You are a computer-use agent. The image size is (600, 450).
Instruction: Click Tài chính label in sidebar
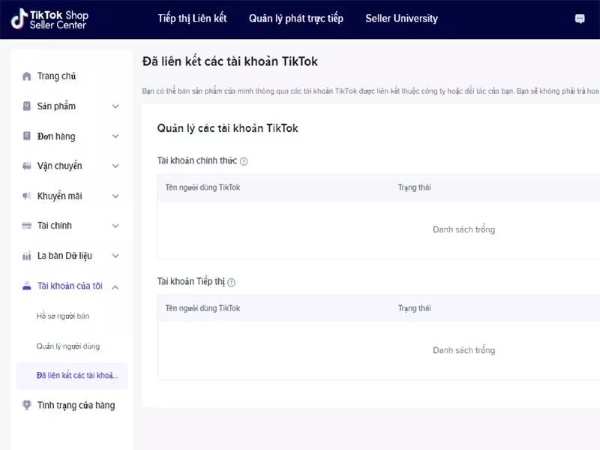point(54,225)
